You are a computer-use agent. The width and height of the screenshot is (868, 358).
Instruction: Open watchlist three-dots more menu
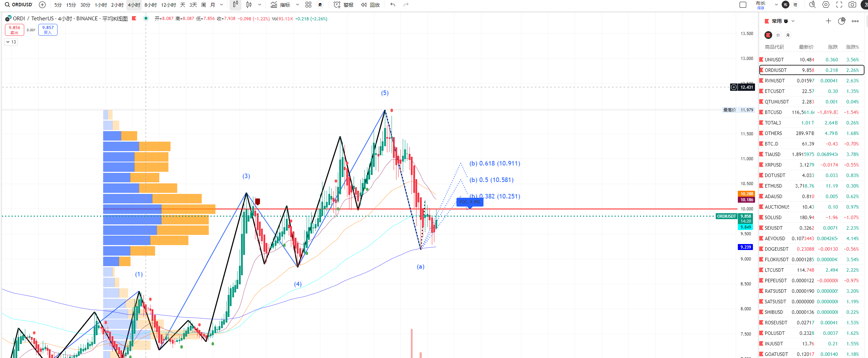click(x=855, y=21)
